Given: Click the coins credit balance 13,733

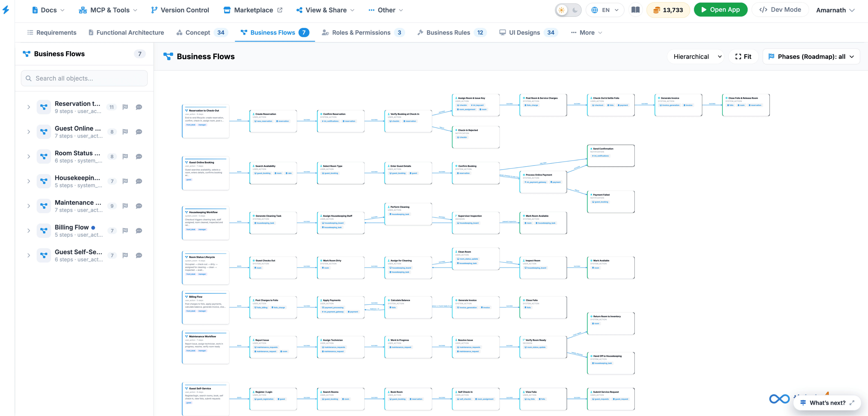Looking at the screenshot, I should coord(668,10).
